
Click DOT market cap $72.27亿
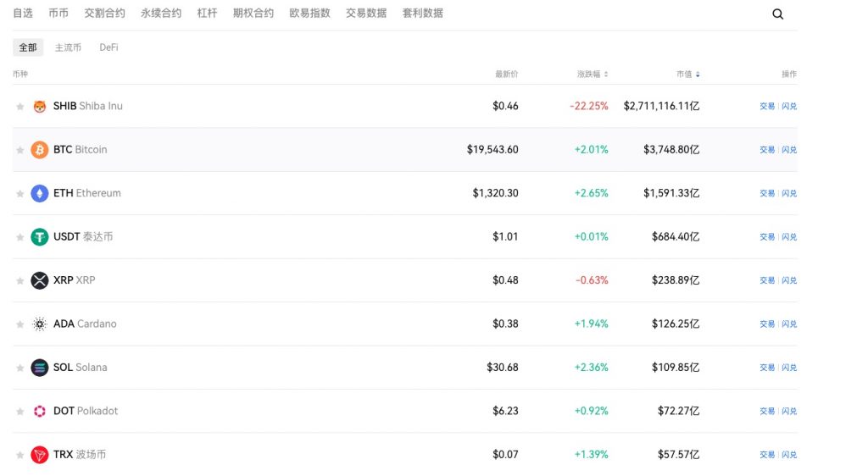[679, 412]
